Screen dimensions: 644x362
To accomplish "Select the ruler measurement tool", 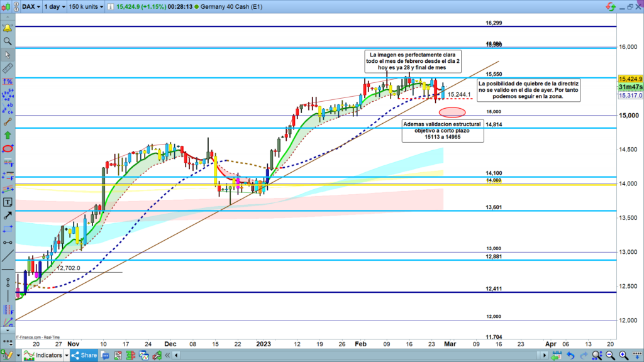I will click(x=8, y=68).
